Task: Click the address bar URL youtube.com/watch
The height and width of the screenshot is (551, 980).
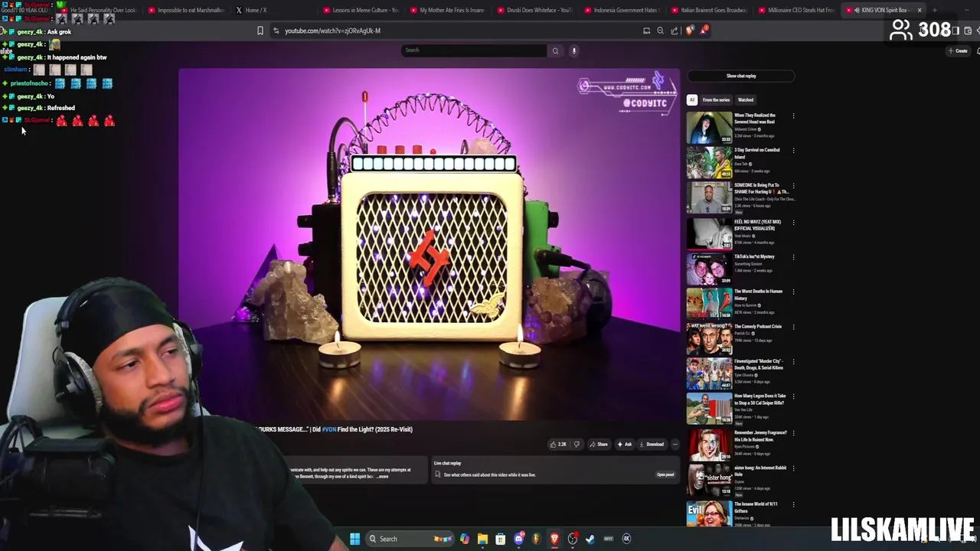Action: point(332,31)
